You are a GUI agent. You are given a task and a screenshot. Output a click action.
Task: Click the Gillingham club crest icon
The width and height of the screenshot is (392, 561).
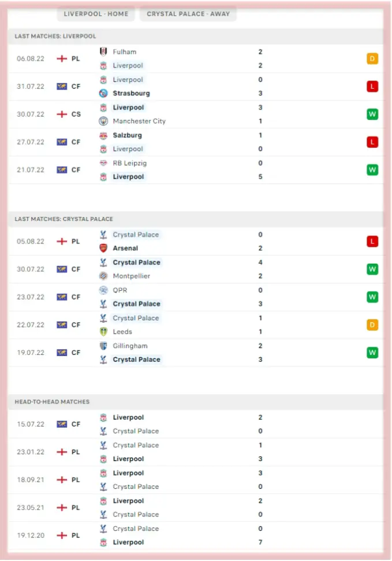click(x=103, y=346)
